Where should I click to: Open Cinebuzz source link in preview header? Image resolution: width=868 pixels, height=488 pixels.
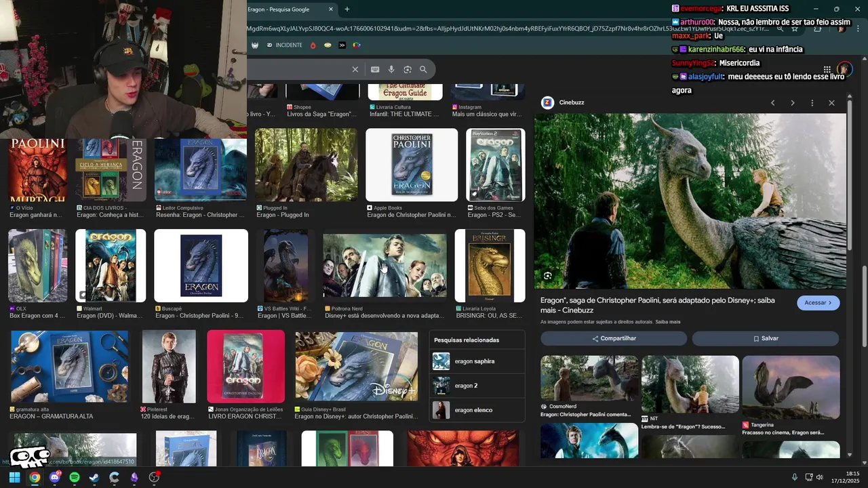click(x=563, y=102)
